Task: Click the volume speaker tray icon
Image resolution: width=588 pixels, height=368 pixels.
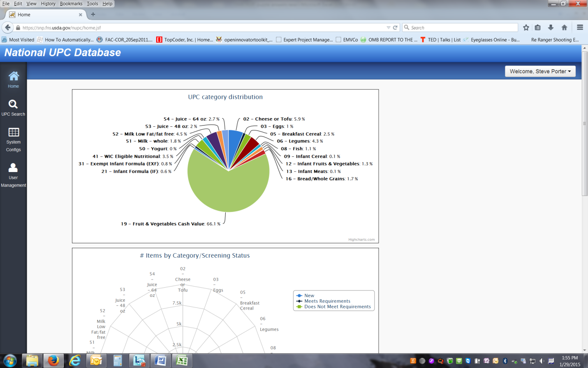Action: (542, 361)
